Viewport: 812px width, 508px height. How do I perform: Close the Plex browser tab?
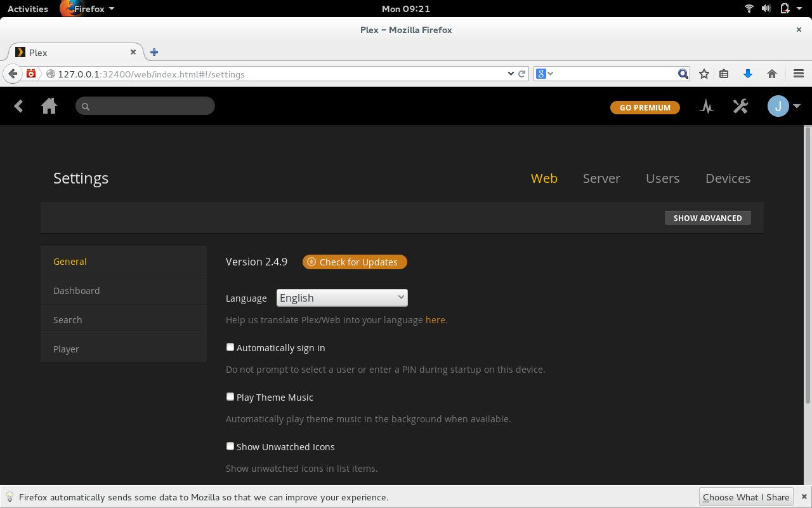[133, 52]
